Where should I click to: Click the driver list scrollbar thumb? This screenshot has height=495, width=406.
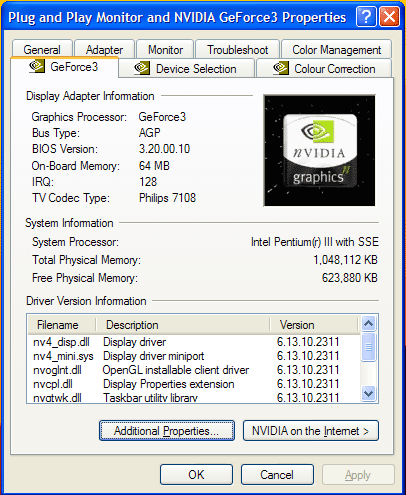(x=369, y=347)
